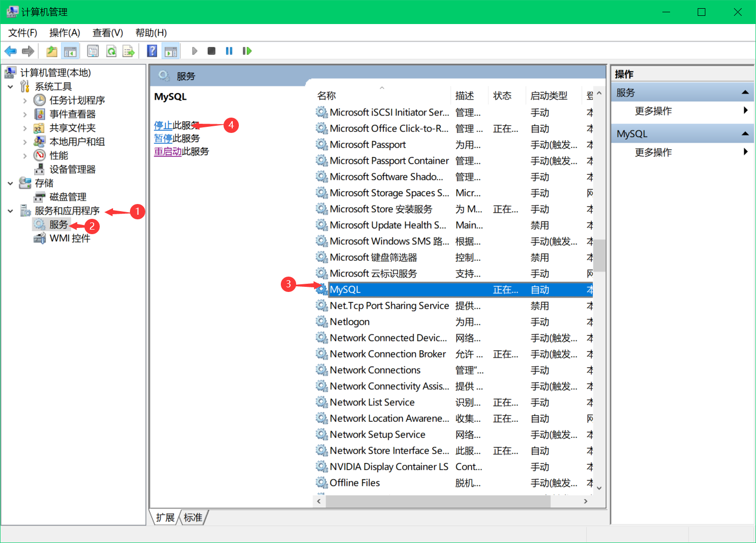The width and height of the screenshot is (756, 543).
Task: Click the 停止 this service link
Action: click(163, 125)
